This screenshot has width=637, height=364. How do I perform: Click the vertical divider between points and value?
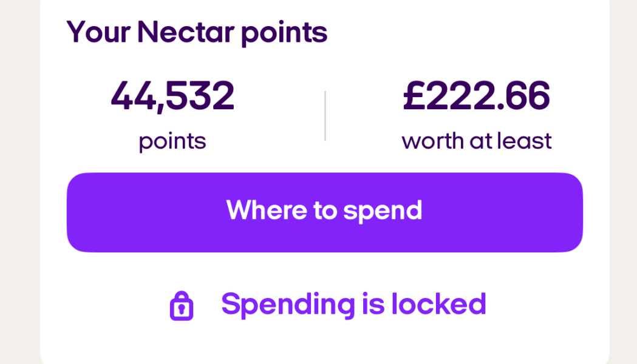(325, 116)
